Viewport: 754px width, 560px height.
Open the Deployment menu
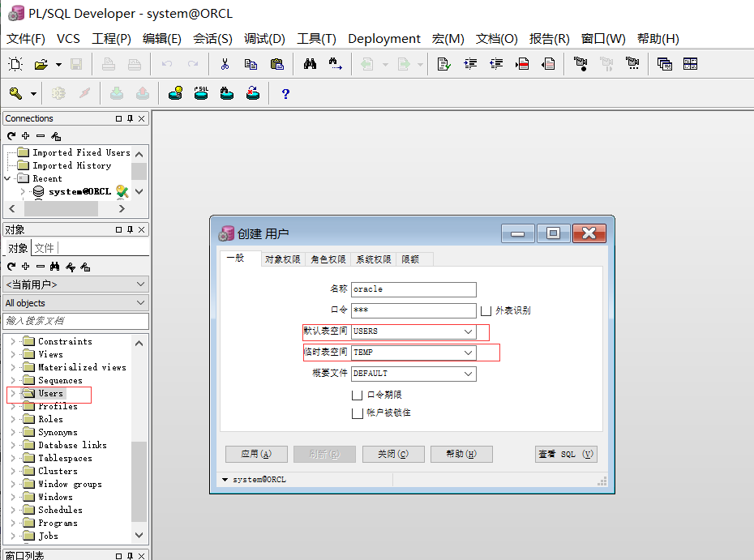(x=384, y=38)
